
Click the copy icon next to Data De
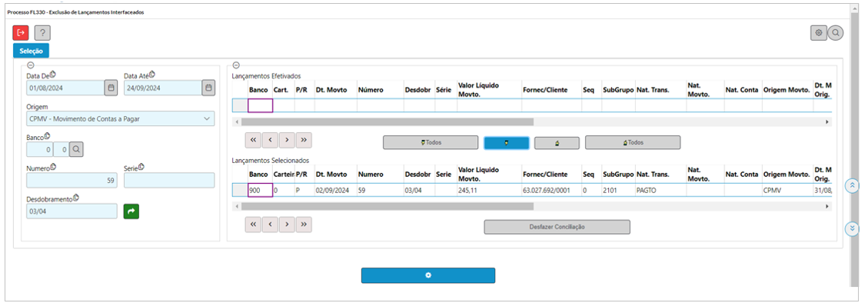click(x=52, y=74)
